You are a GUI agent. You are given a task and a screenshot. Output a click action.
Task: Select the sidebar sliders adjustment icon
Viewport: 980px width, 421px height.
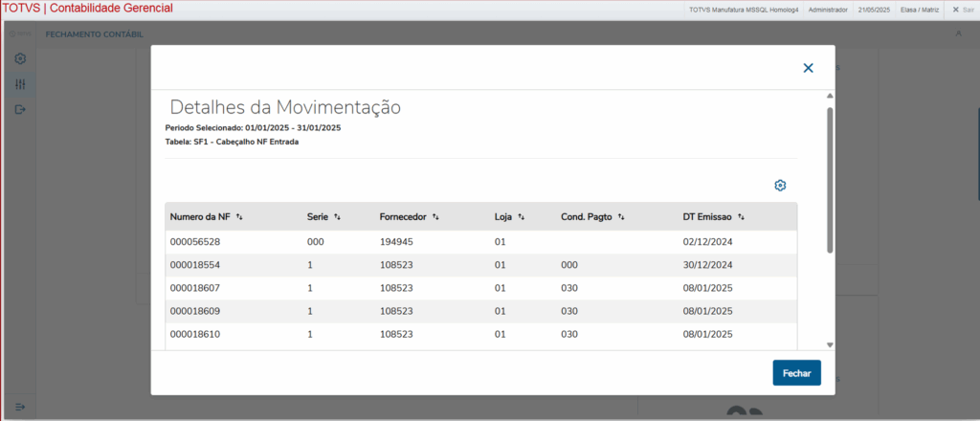[x=20, y=84]
